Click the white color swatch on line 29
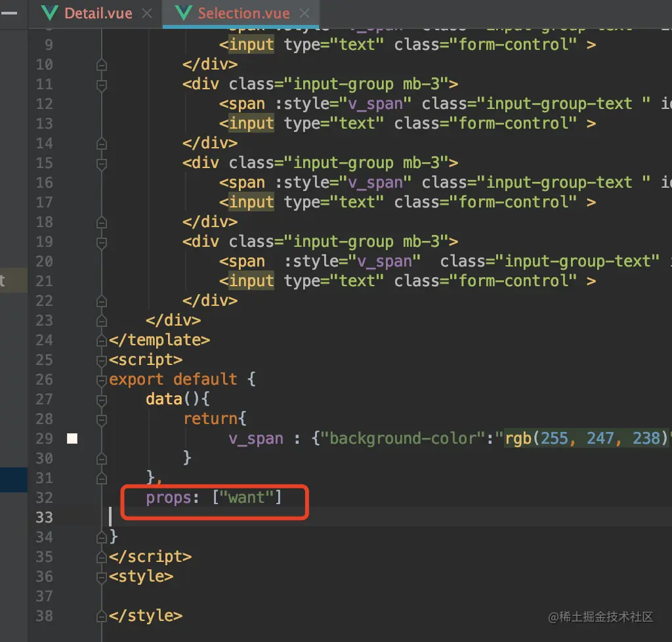 (x=72, y=439)
